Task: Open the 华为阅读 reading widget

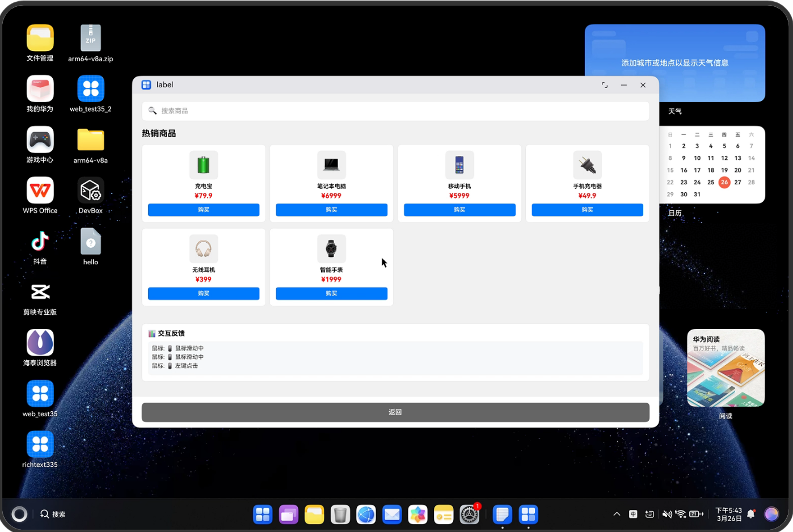Action: point(726,368)
